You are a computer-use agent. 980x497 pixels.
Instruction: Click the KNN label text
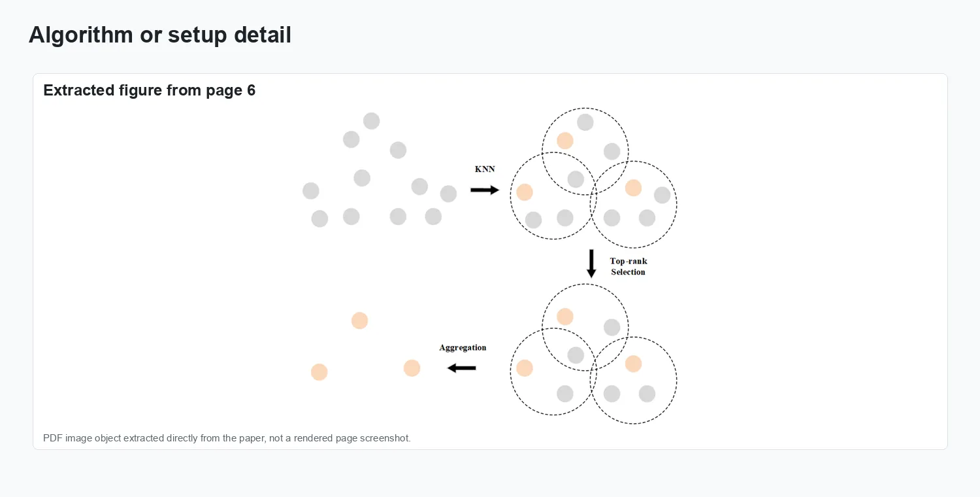[x=485, y=169]
